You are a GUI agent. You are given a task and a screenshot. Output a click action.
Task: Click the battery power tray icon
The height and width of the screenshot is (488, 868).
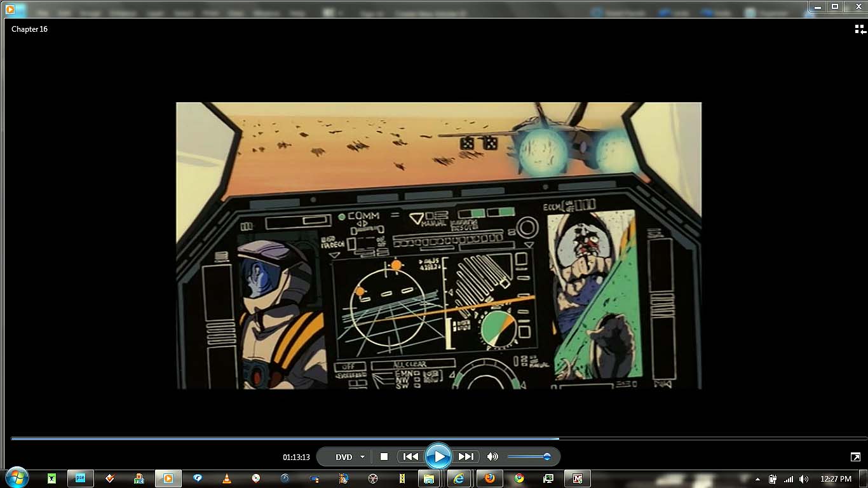click(773, 479)
